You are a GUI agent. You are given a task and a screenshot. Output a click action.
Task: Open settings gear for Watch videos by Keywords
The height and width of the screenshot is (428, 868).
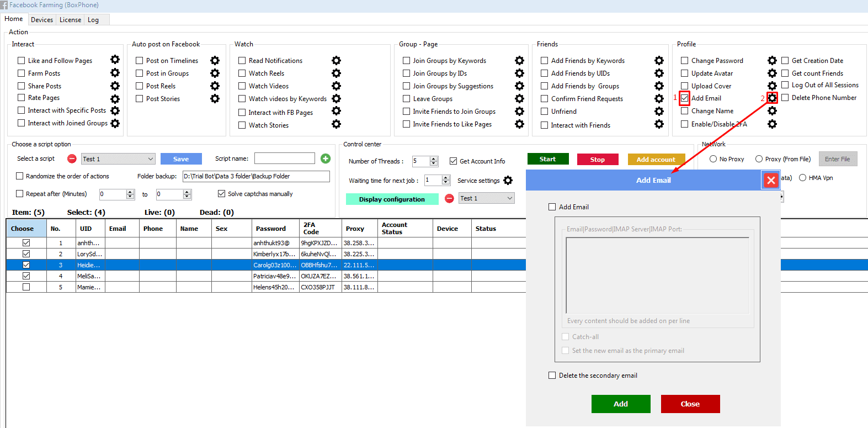[x=336, y=98]
